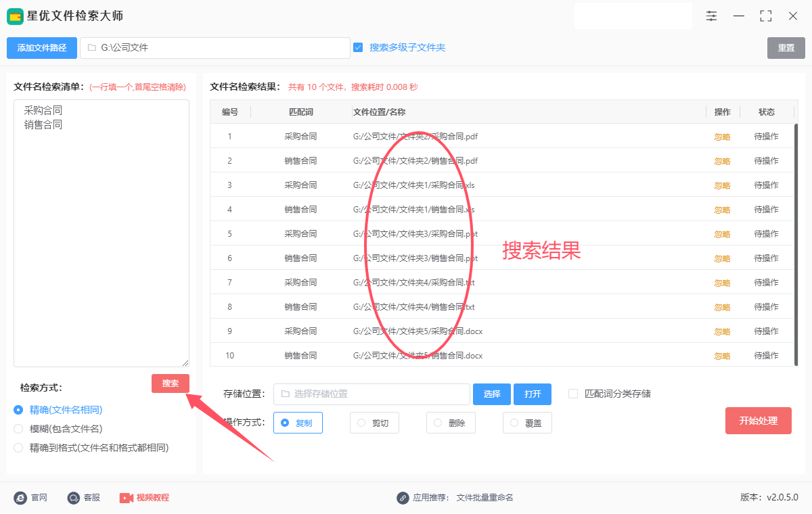
Task: Click 待操作 status in row 1
Action: click(x=766, y=137)
